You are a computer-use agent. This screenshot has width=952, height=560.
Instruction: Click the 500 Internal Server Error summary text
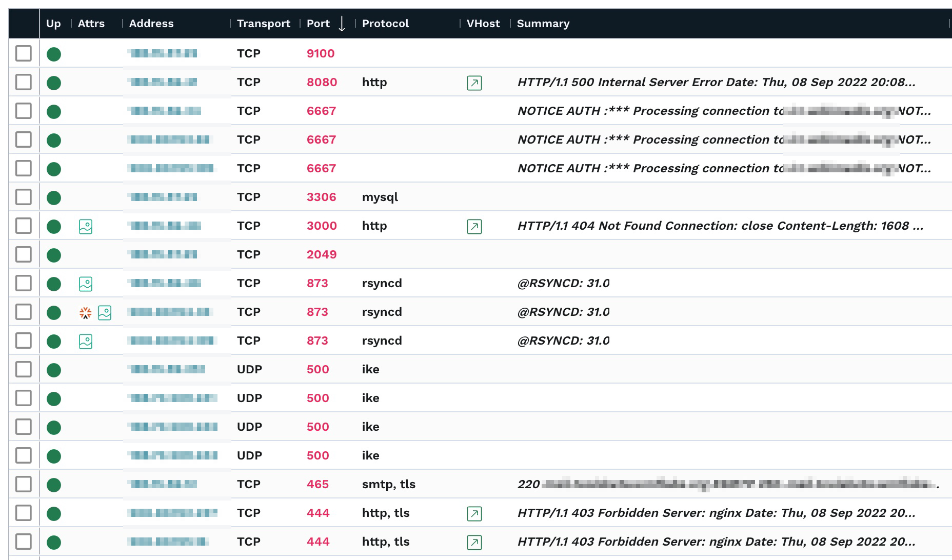(x=716, y=82)
